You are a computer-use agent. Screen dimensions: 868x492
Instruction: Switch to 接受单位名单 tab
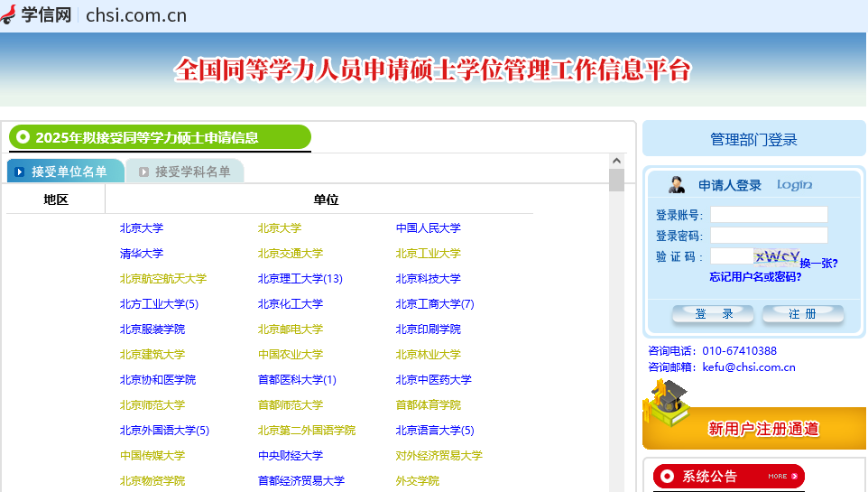coord(65,172)
